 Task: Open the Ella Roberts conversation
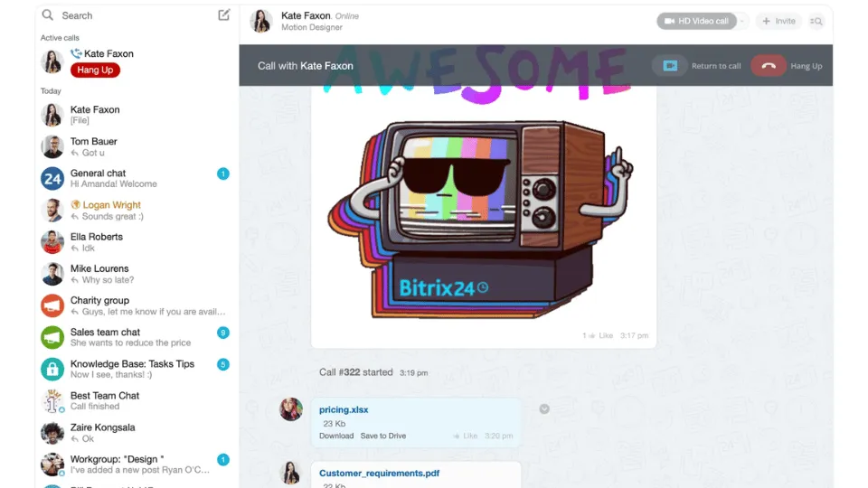[137, 242]
